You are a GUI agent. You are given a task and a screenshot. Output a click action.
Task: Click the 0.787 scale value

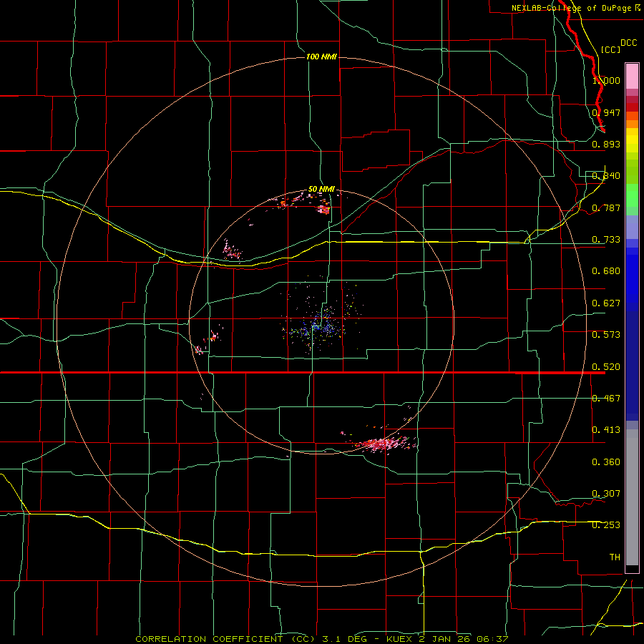click(x=606, y=208)
